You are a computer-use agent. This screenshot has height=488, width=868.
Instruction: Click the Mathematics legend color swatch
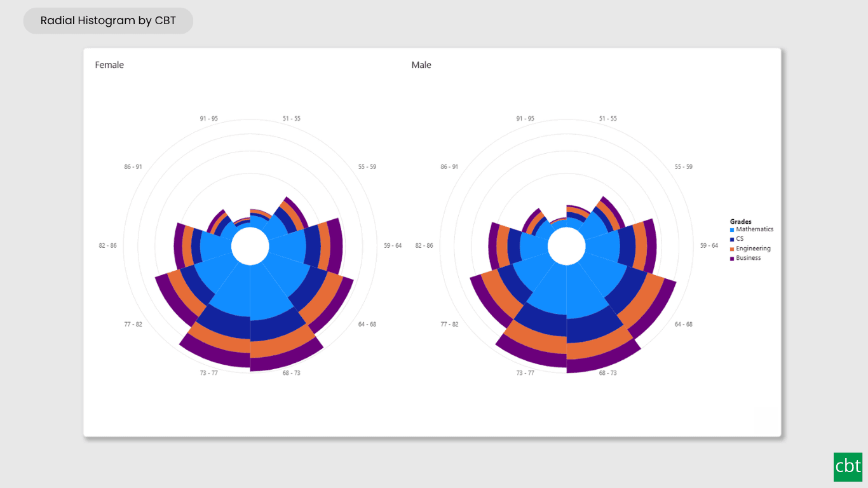pyautogui.click(x=732, y=229)
